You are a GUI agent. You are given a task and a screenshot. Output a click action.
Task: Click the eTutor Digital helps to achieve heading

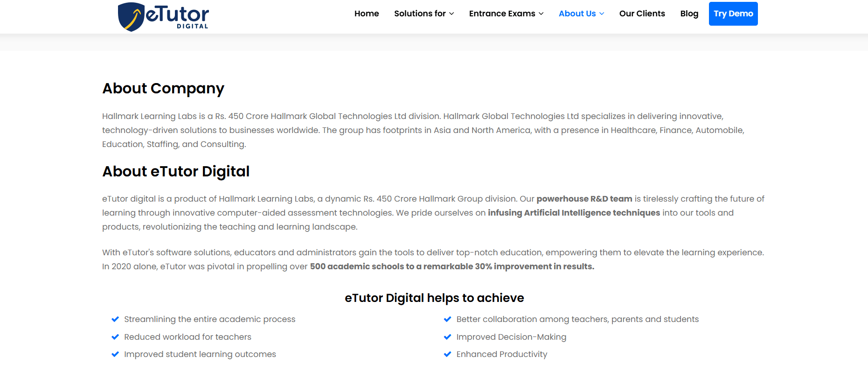[434, 298]
